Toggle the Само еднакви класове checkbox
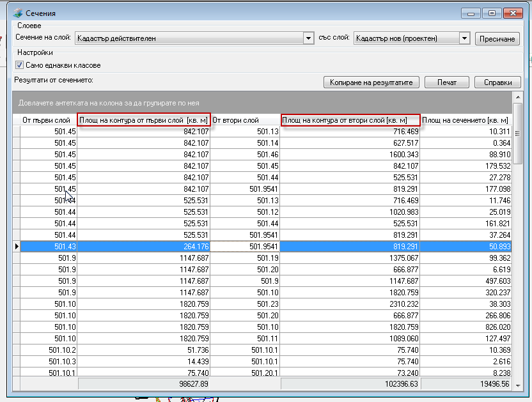The width and height of the screenshot is (532, 402). pos(19,65)
